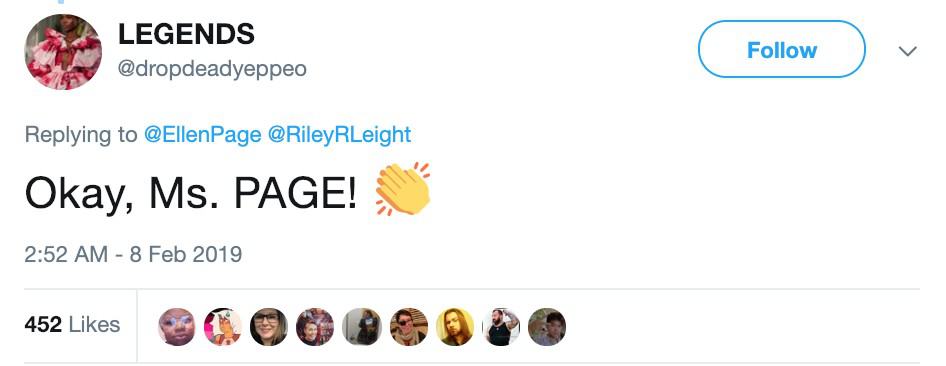Click the clapping hands emoji
This screenshot has height=366, width=946.
click(x=403, y=189)
